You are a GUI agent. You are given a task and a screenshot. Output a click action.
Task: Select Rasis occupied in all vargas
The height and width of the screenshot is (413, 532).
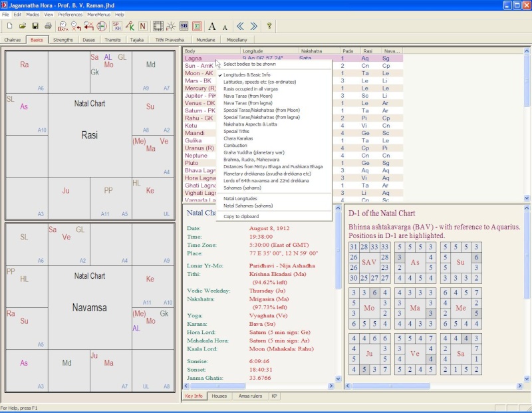point(251,89)
